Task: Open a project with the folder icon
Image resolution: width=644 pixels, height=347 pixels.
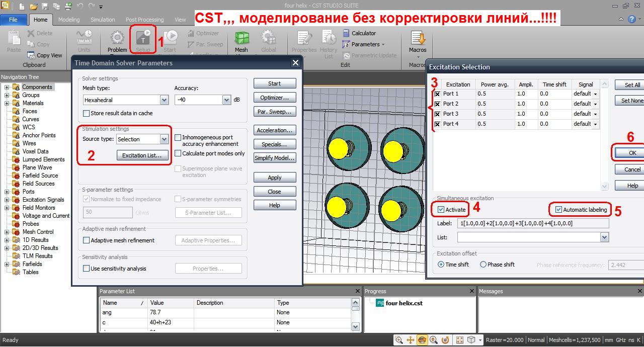Action: click(x=34, y=7)
